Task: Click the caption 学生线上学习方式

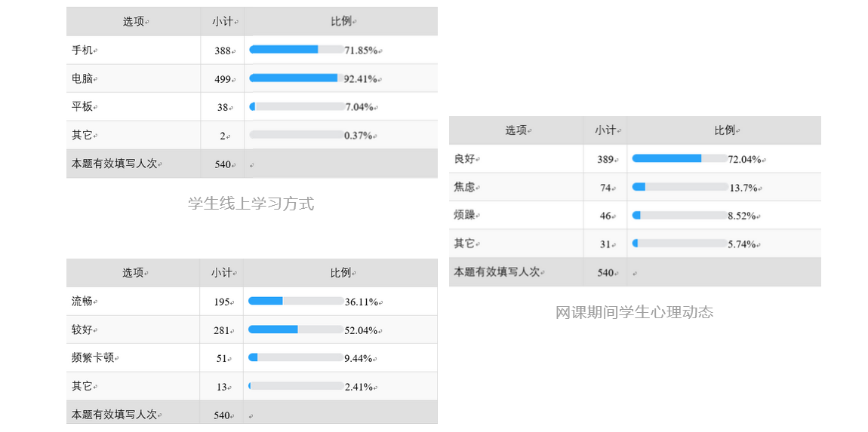Action: 251,203
